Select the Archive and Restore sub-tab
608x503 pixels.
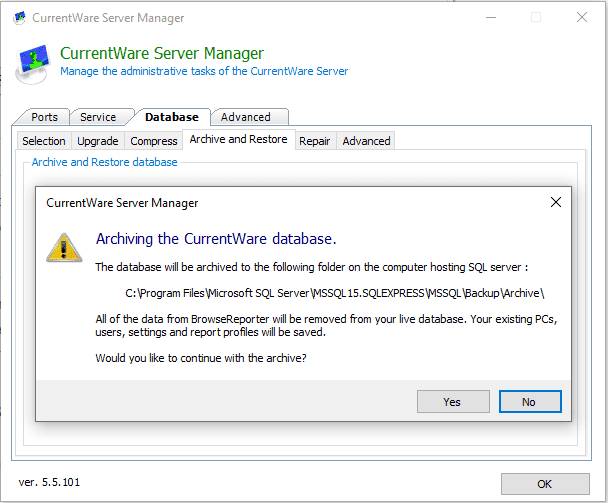238,139
